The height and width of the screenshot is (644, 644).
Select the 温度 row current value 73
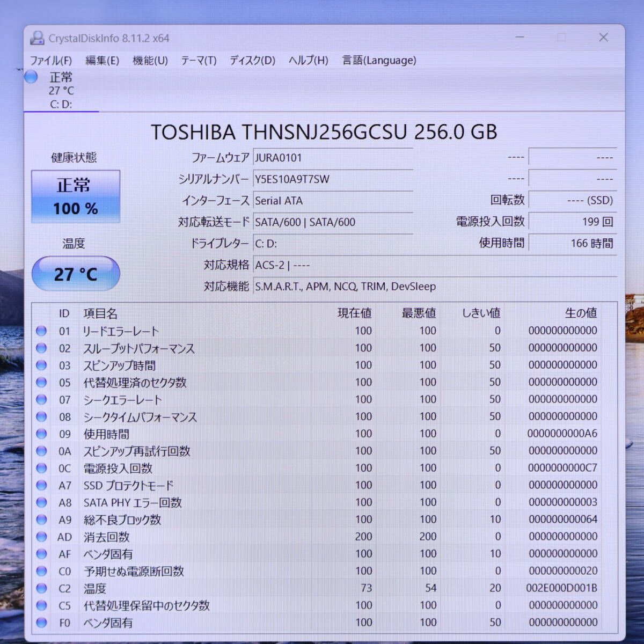367,588
